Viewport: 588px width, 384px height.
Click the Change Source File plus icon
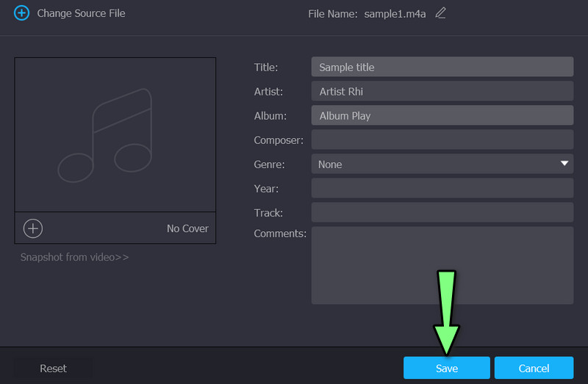[x=22, y=13]
